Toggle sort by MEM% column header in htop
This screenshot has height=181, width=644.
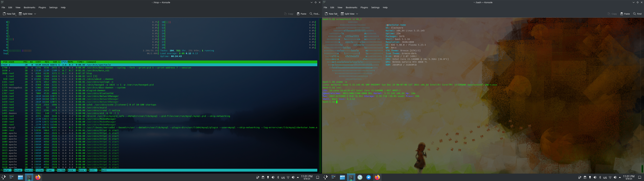coord(70,62)
